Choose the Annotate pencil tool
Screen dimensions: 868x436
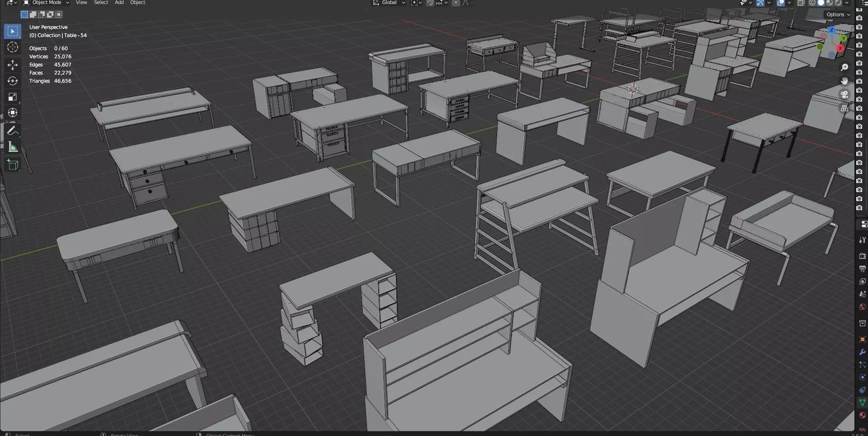[x=13, y=131]
